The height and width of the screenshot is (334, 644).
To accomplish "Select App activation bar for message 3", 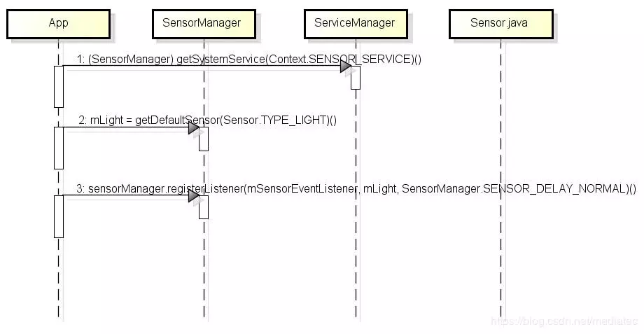I will tap(59, 216).
